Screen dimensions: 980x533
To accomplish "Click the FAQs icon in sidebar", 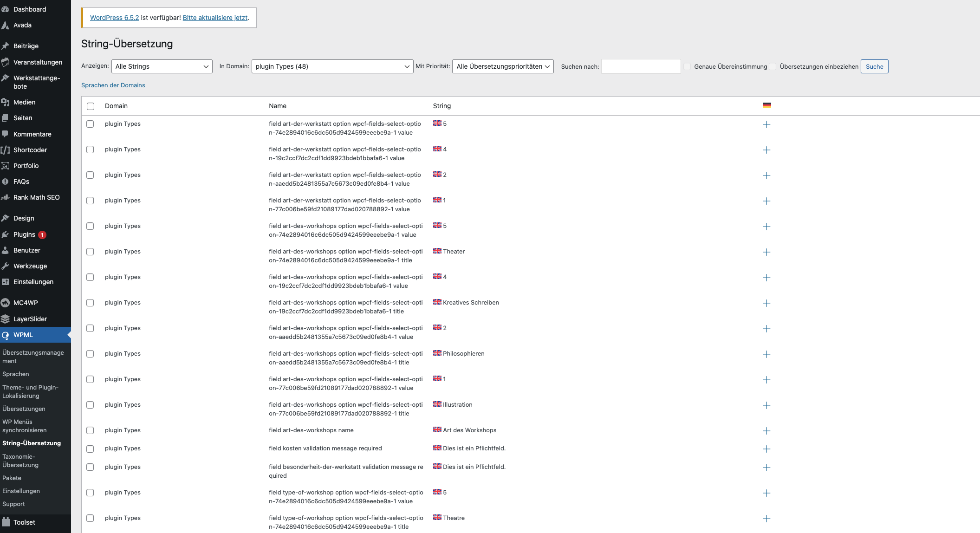I will pyautogui.click(x=6, y=182).
